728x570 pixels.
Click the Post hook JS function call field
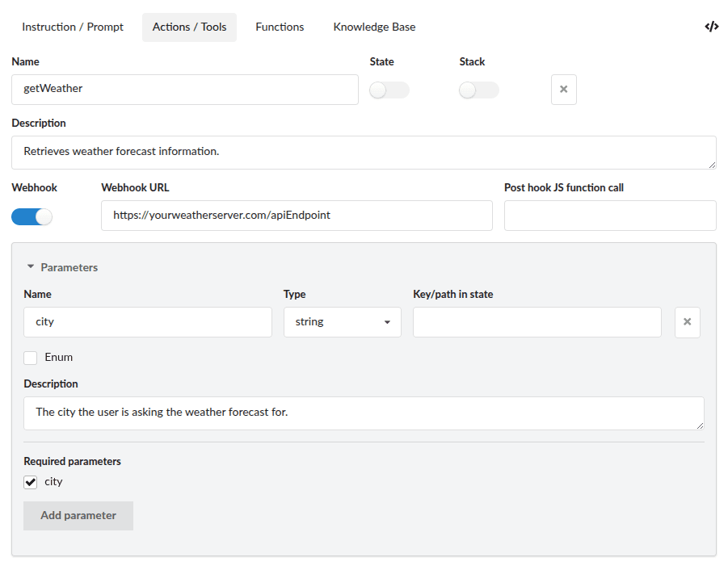[609, 216]
